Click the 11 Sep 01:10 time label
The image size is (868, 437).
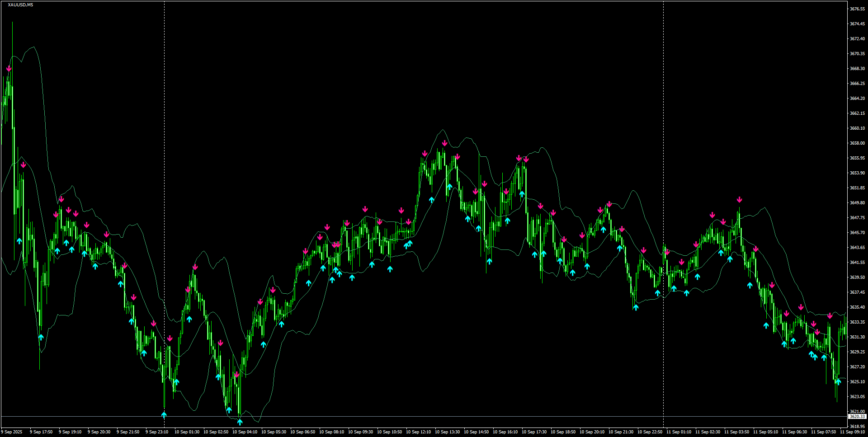tap(679, 432)
